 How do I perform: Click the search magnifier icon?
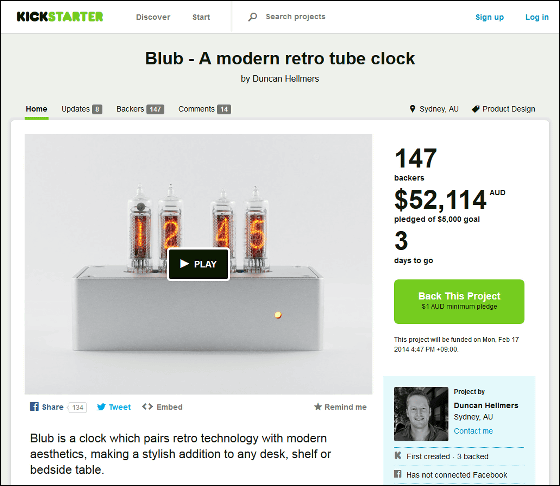click(252, 17)
